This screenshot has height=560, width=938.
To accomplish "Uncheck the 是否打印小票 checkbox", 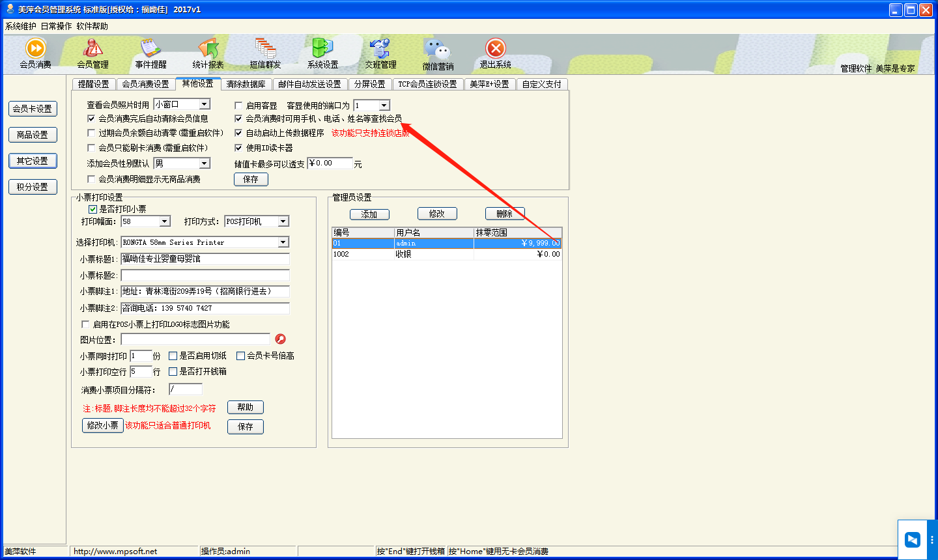I will [92, 209].
